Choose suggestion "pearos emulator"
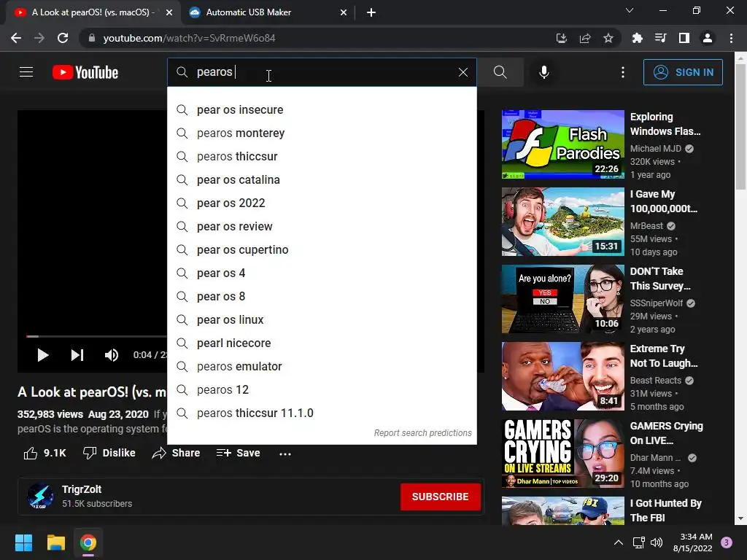This screenshot has width=747, height=560. coord(322,367)
